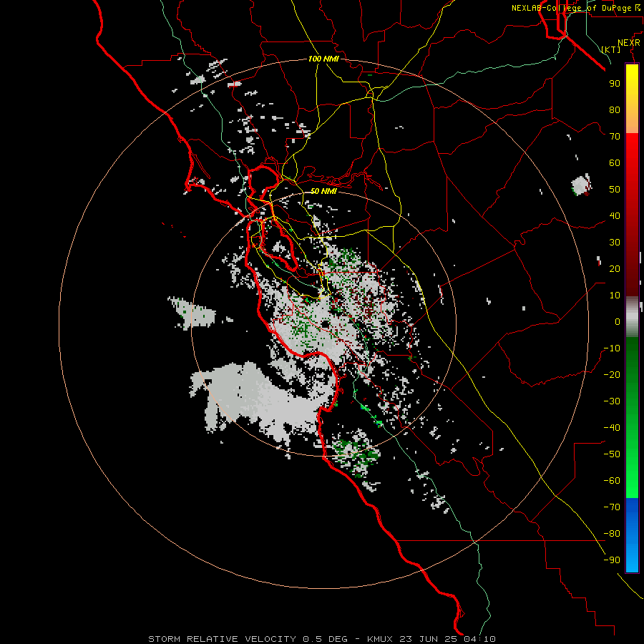Screen dimensions: 644x644
Task: Click the Storm Relative Velocity caption at bottom
Action: (x=321, y=639)
